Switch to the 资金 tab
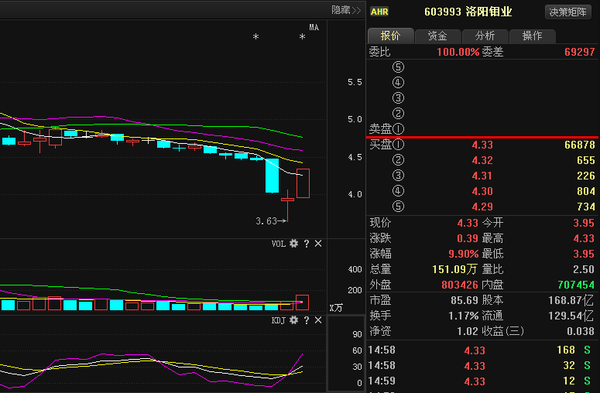The image size is (600, 393). coord(437,36)
